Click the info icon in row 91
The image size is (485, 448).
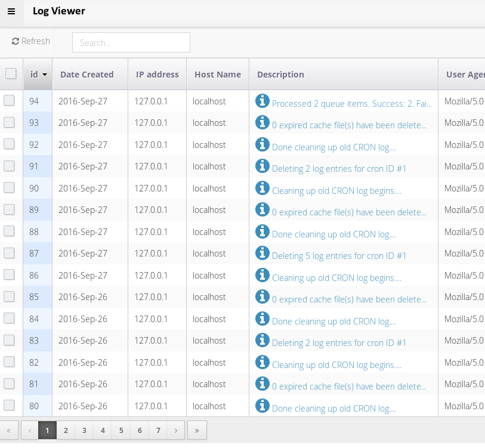coord(262,166)
